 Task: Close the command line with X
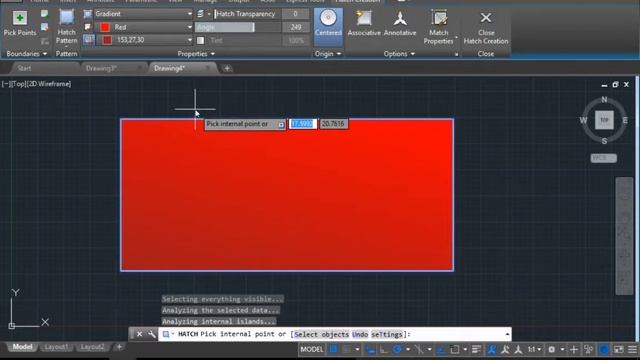139,334
